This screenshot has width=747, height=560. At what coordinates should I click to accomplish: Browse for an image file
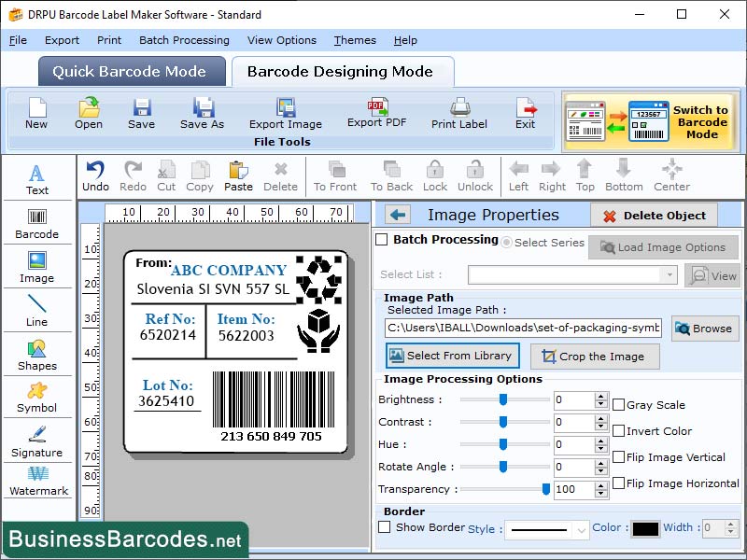pyautogui.click(x=705, y=329)
